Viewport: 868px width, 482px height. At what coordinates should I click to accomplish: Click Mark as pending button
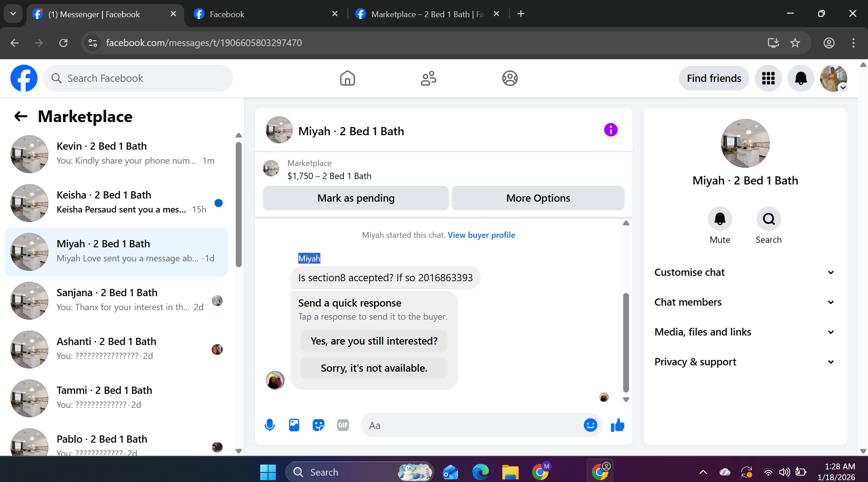(356, 198)
